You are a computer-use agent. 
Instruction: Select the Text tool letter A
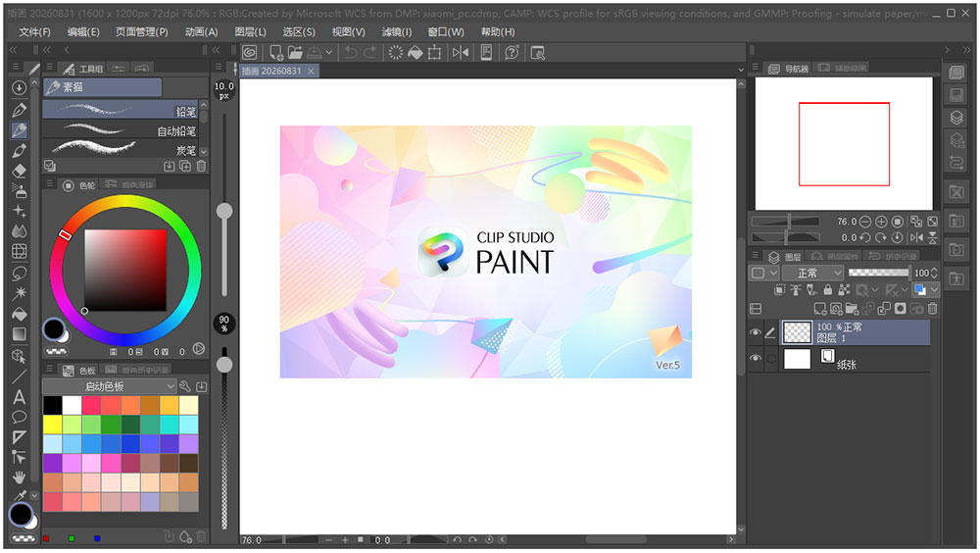coord(19,396)
